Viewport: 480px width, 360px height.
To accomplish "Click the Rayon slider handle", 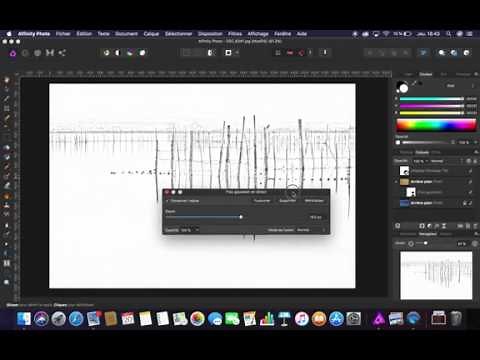I will coord(241,217).
